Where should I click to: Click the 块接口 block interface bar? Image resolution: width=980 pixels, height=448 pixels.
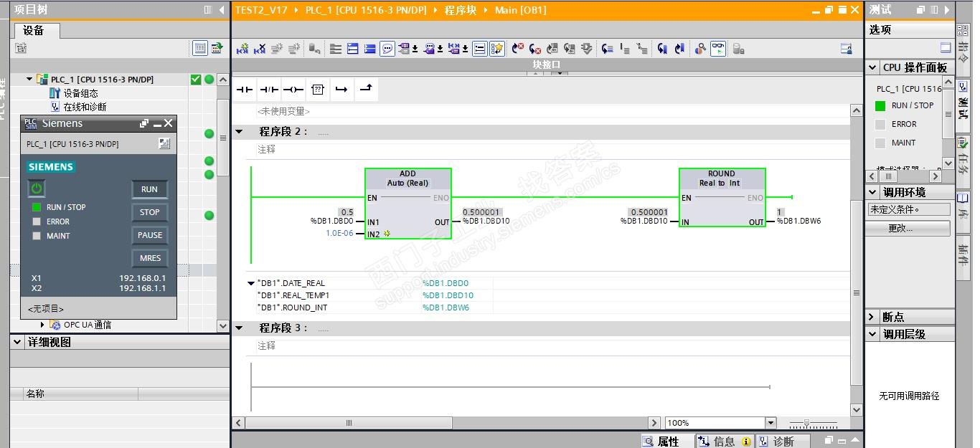(x=546, y=65)
